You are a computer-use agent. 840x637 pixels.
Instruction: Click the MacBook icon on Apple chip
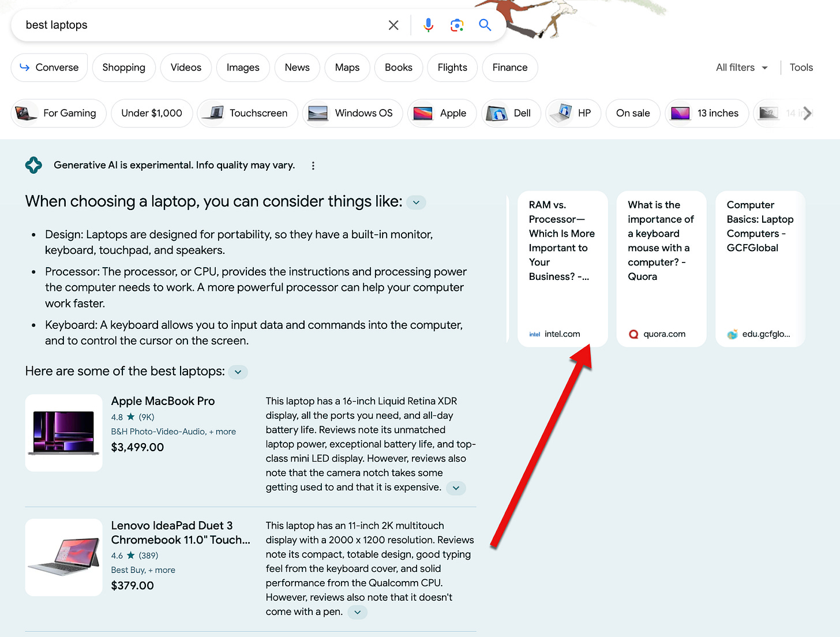[423, 113]
